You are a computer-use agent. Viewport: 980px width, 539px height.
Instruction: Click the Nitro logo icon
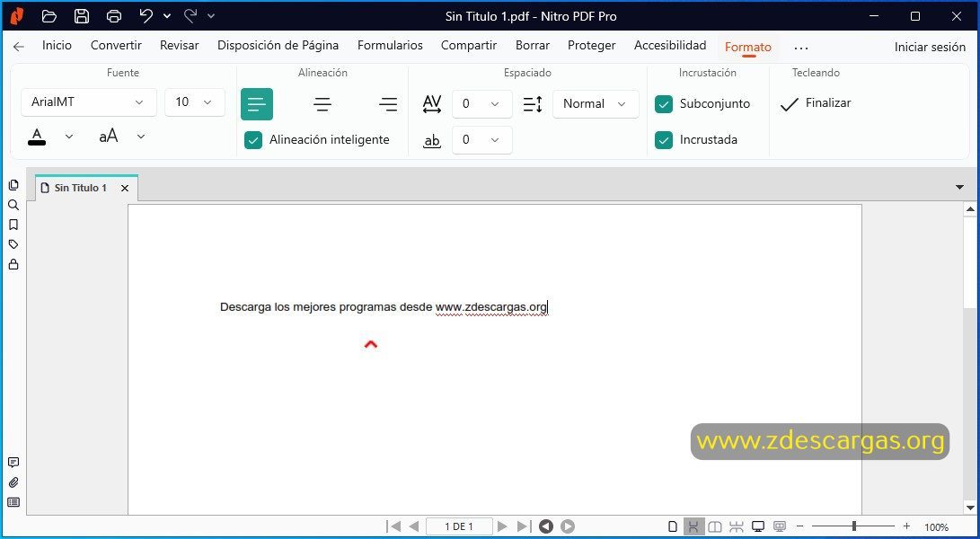click(17, 15)
